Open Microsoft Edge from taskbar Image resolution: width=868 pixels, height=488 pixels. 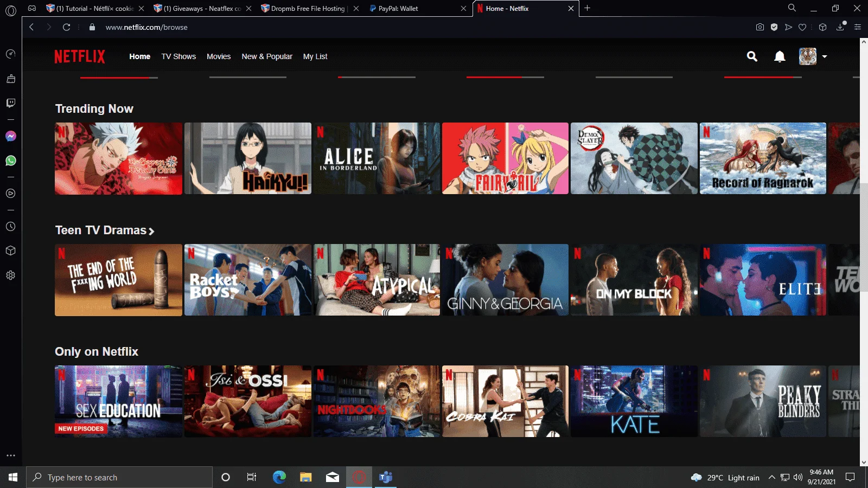(x=279, y=477)
